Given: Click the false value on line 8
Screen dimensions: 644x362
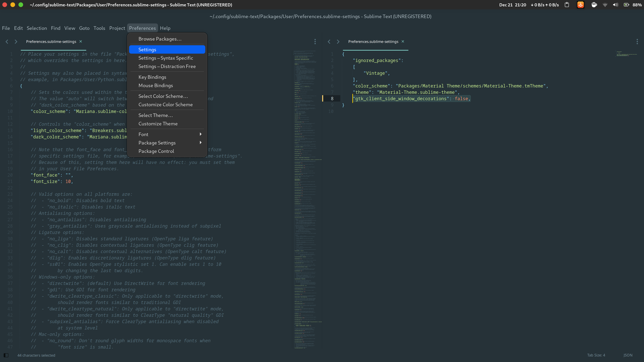Looking at the screenshot, I should [461, 98].
